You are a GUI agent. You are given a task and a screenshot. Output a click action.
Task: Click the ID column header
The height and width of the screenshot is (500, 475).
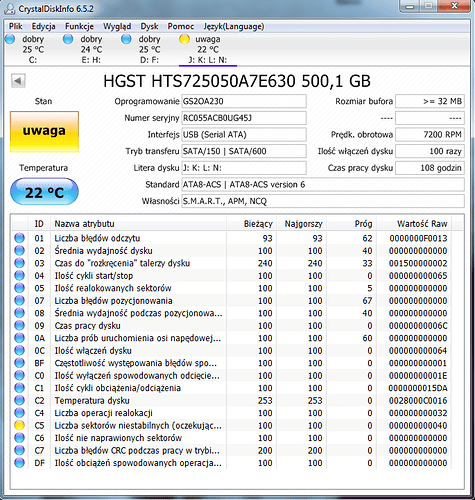click(39, 224)
